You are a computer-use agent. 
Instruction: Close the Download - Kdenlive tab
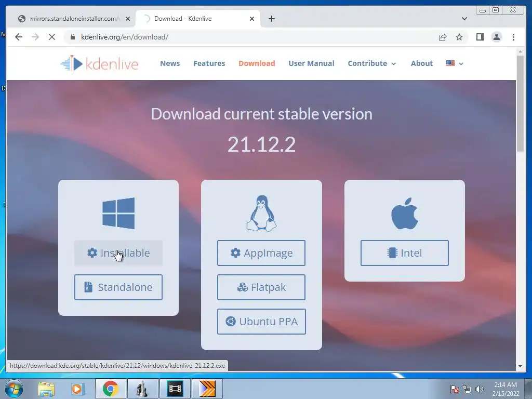pyautogui.click(x=252, y=19)
